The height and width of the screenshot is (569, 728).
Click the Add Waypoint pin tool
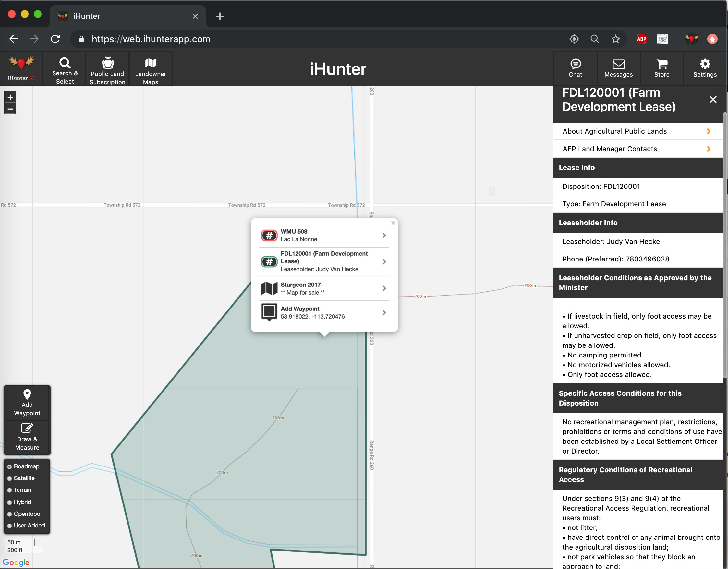[x=27, y=403]
